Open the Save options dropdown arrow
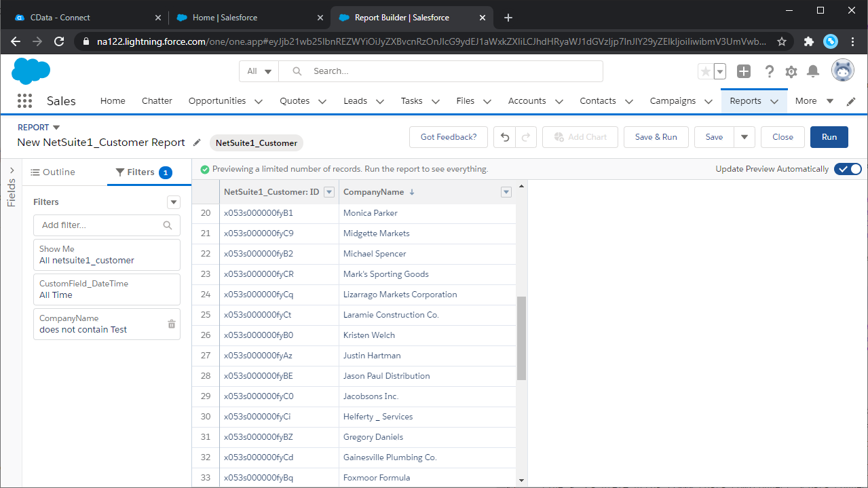Image resolution: width=868 pixels, height=488 pixels. [744, 137]
